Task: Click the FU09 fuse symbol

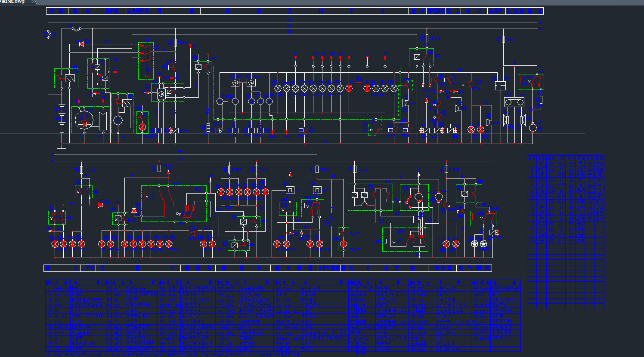Action: [x=175, y=43]
